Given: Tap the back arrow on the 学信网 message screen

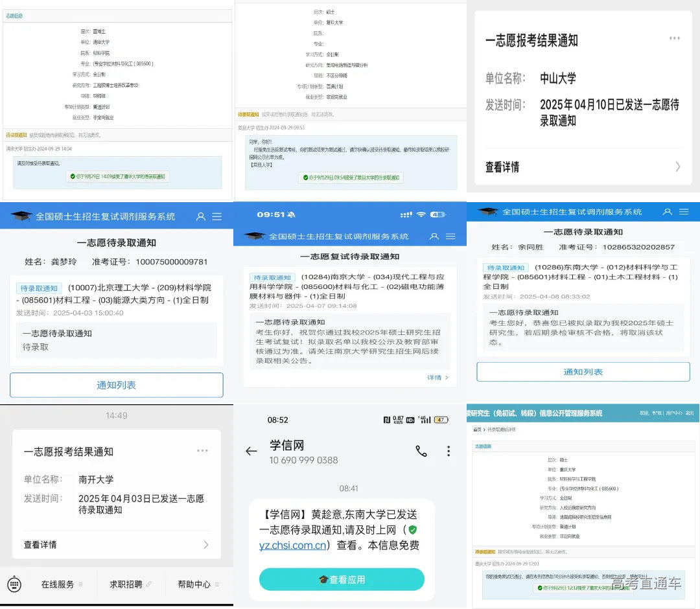Looking at the screenshot, I should tap(251, 452).
